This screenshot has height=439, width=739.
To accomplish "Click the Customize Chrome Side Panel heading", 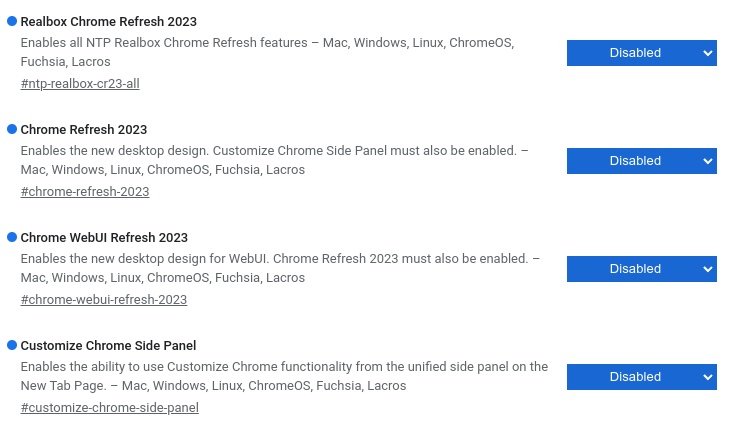I will pos(108,346).
